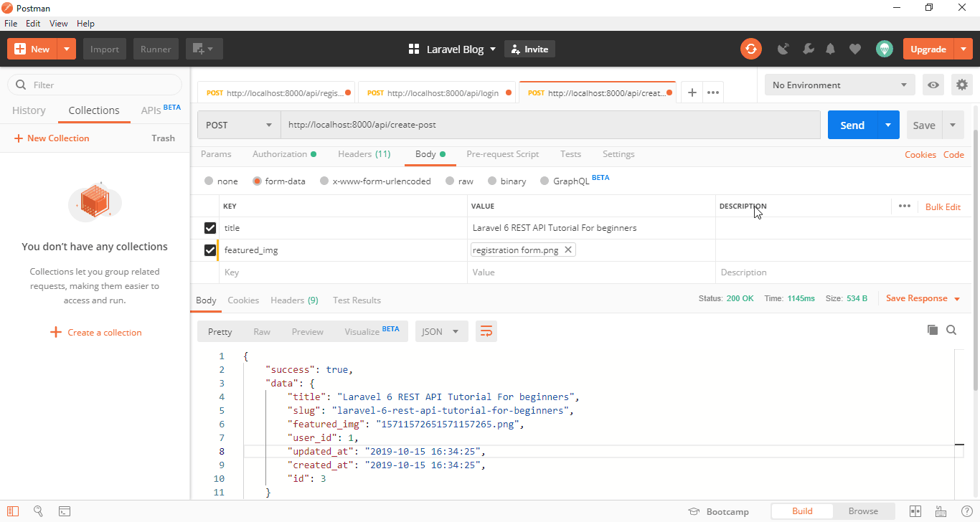Change the POST method dropdown

[x=239, y=125]
